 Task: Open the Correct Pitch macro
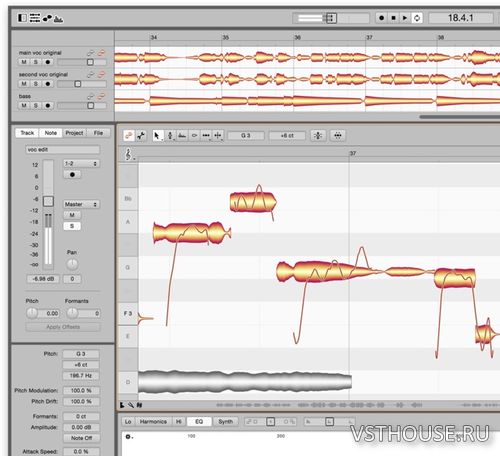coord(318,135)
